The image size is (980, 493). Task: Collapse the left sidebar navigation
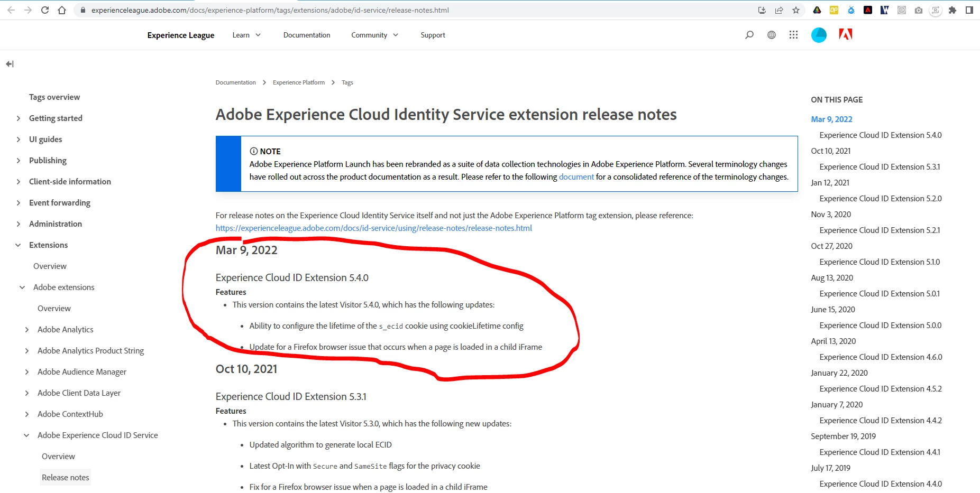[x=10, y=64]
